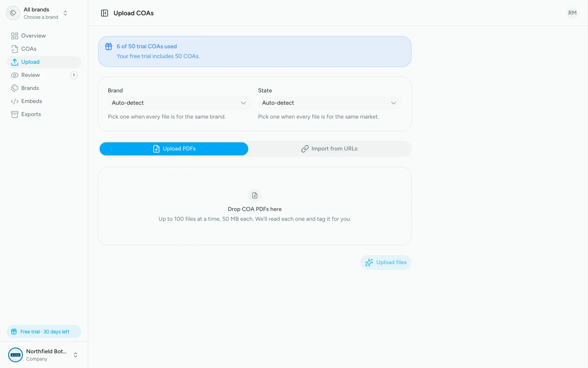Expand the All brands selector chevrons
The width and height of the screenshot is (588, 368).
click(65, 13)
